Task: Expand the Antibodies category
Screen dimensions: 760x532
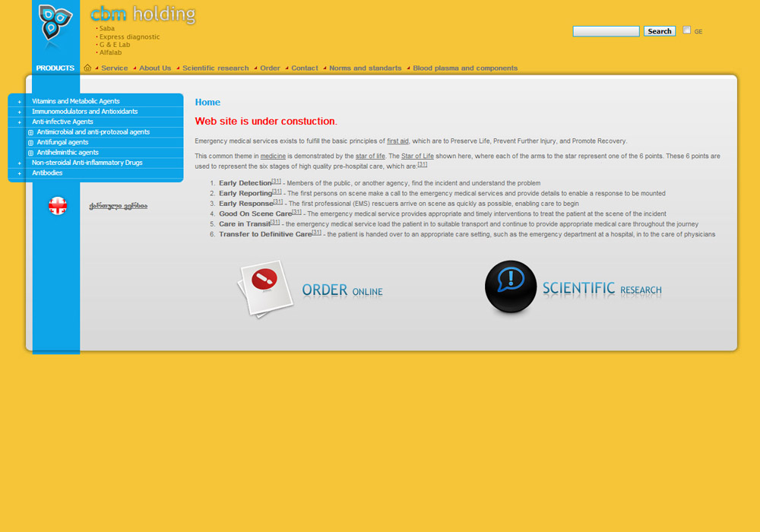Action: [20, 173]
